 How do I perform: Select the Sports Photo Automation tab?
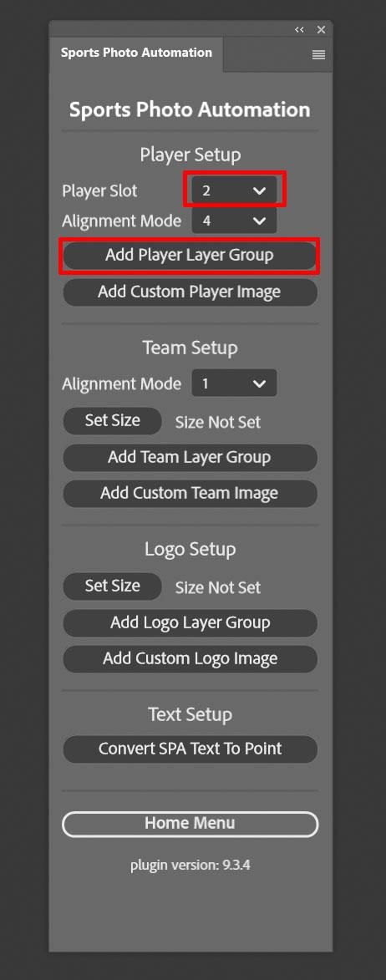136,53
